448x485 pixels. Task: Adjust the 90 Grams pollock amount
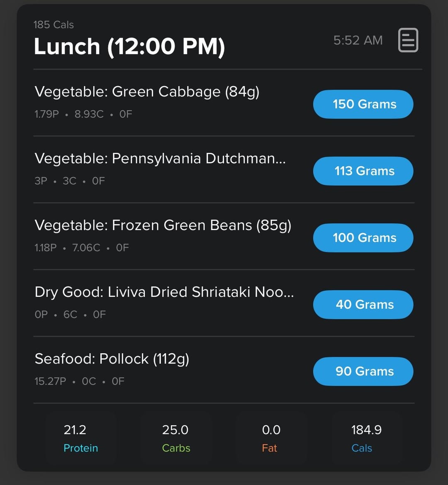[x=363, y=371]
